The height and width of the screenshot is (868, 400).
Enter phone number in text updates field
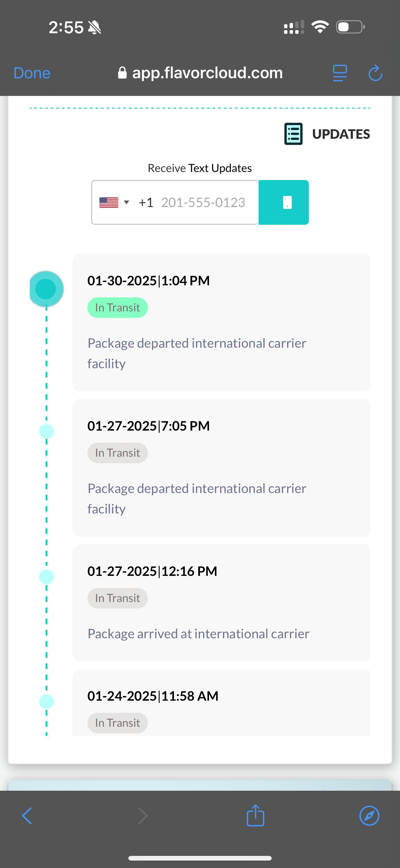203,202
